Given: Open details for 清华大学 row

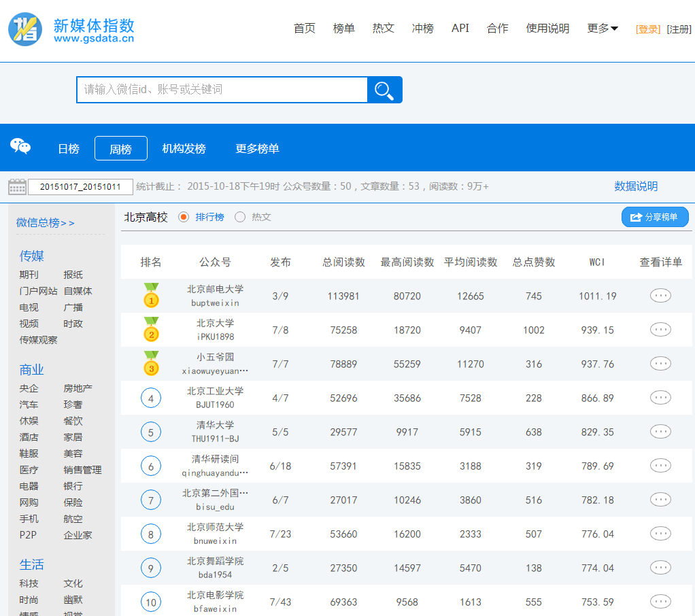Looking at the screenshot, I should [660, 432].
